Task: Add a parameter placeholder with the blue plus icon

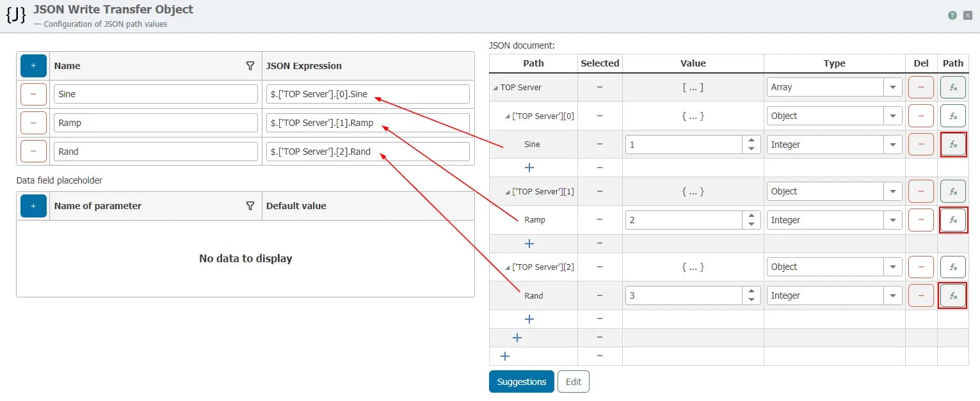Action: point(33,205)
